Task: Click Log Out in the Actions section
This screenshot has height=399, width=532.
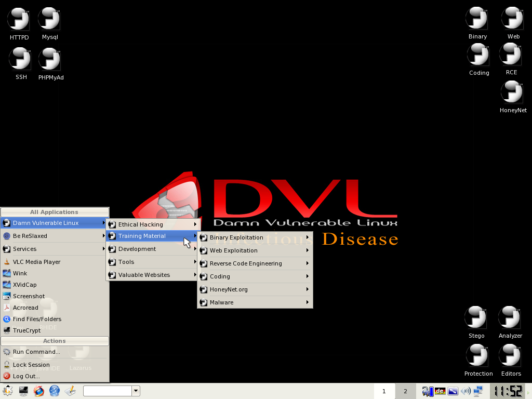Action: coord(26,376)
